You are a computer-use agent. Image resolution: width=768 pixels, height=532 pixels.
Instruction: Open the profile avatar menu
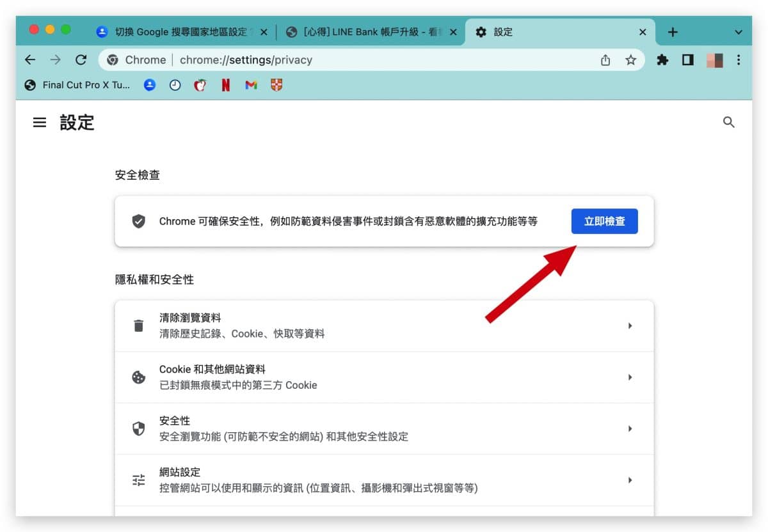[x=714, y=59]
